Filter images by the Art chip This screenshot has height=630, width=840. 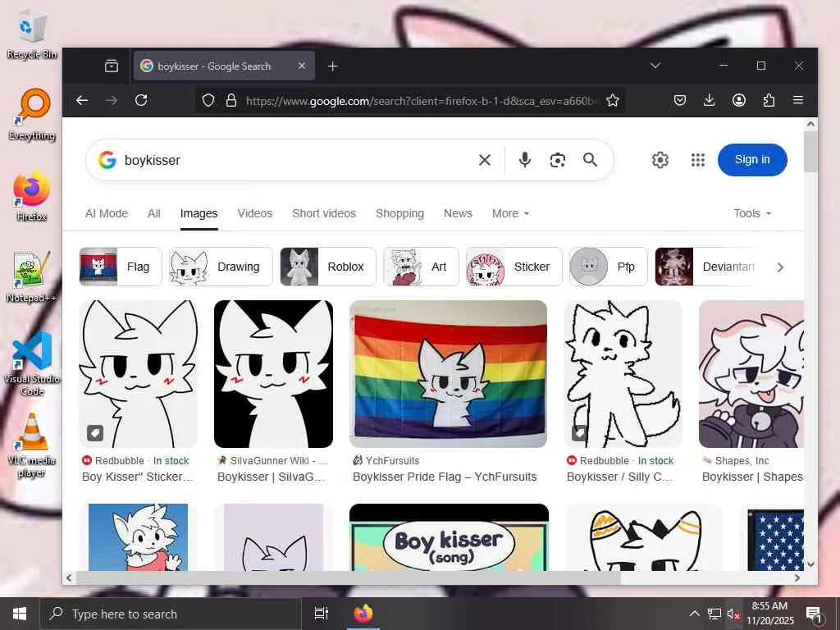[x=421, y=267]
